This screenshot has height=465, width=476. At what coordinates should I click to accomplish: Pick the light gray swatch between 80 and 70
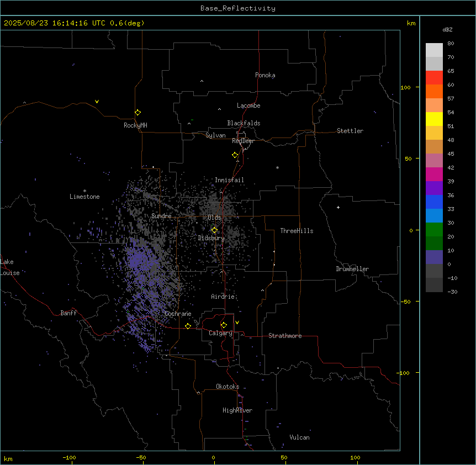click(x=434, y=50)
